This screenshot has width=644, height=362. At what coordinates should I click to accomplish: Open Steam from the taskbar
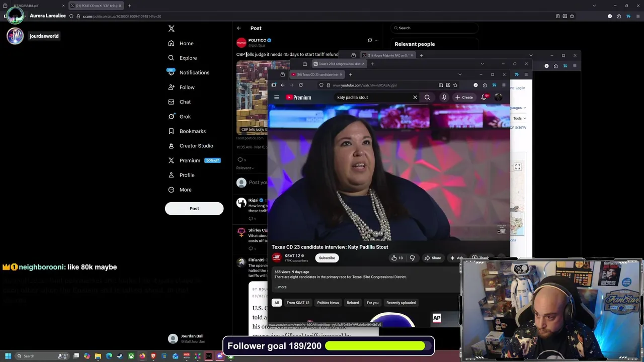pos(120,356)
